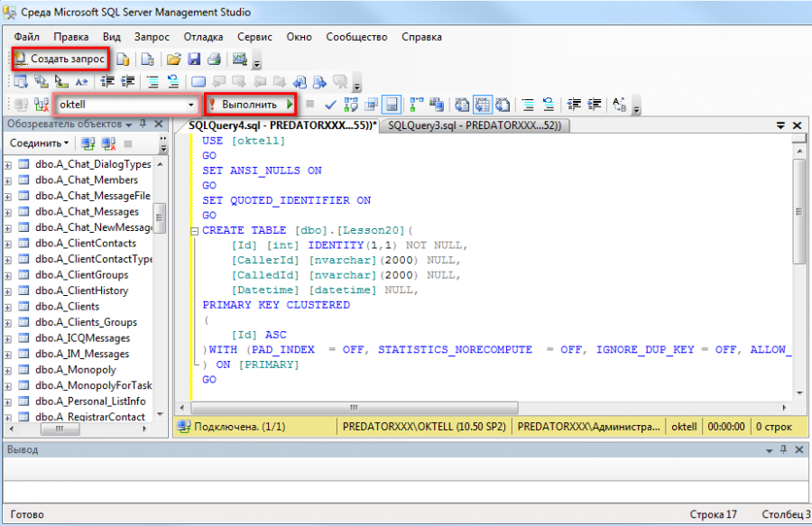The height and width of the screenshot is (526, 812).
Task: Save the current query using the floppy disk icon
Action: click(194, 58)
